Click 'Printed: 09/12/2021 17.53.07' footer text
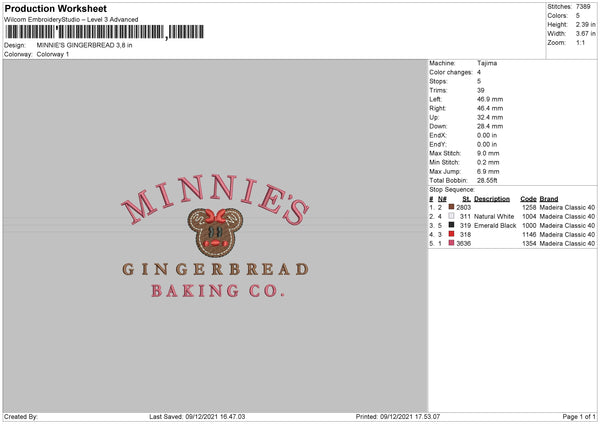This screenshot has width=600, height=424. click(398, 416)
